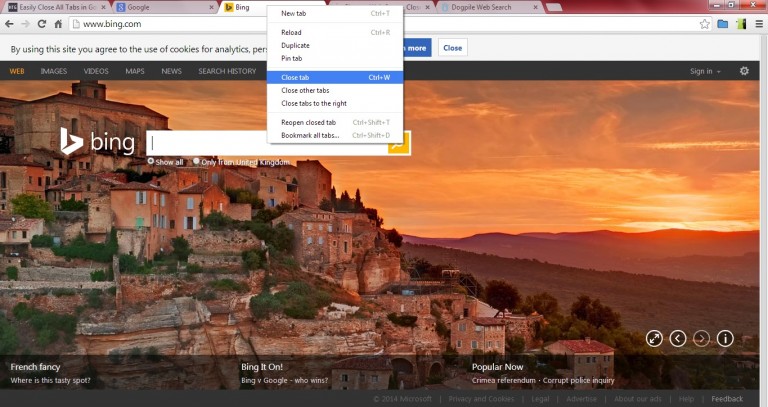Reload the page with the refresh icon
Viewport: 768px width, 407px height.
[42, 24]
